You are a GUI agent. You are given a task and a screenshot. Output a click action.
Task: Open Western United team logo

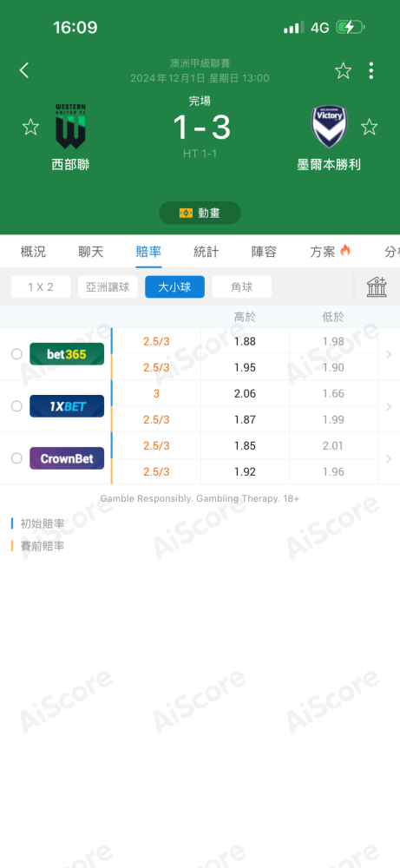[70, 126]
